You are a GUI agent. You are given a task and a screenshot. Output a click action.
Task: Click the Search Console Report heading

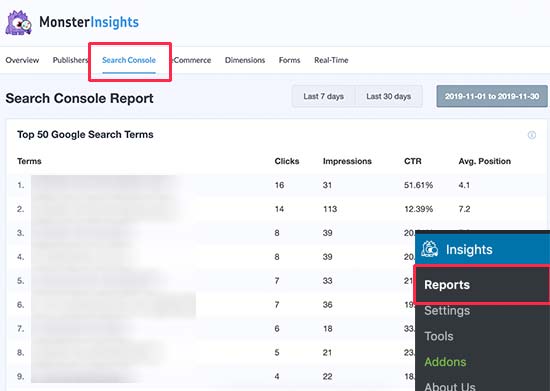(x=80, y=98)
